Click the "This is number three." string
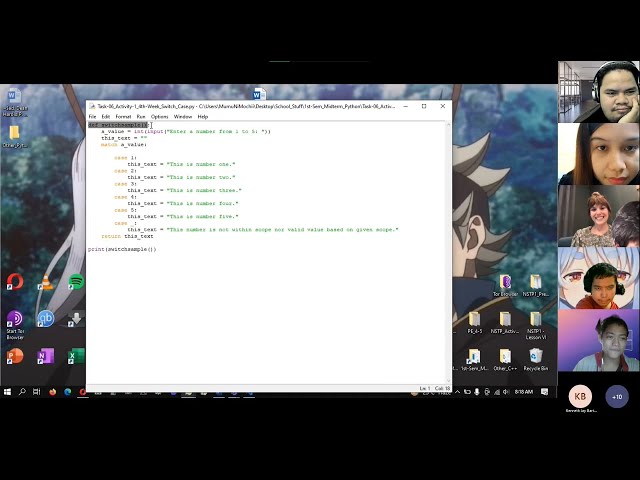Screen dimensions: 640x480 tap(204, 190)
